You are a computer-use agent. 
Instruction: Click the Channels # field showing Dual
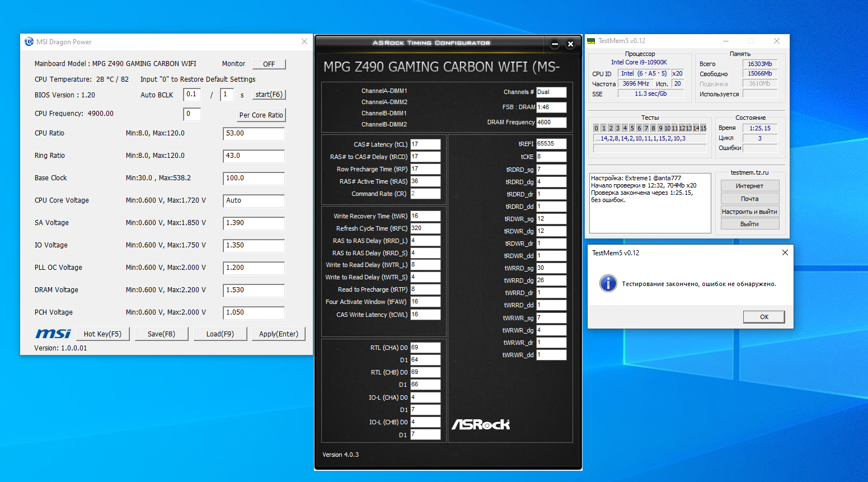point(551,92)
